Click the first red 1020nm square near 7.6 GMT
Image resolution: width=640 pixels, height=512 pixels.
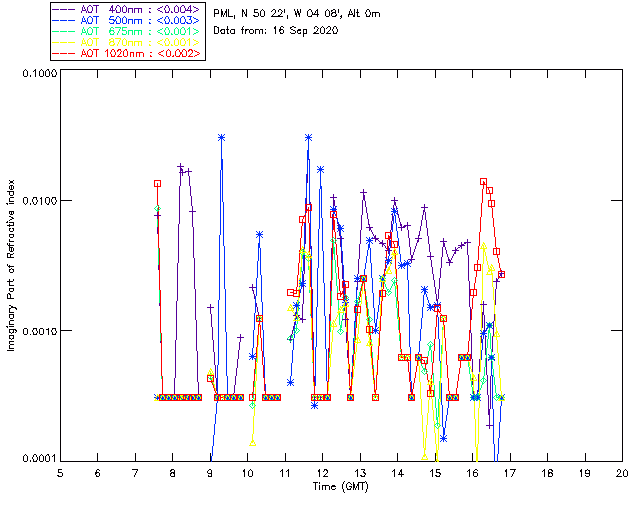[x=157, y=184]
